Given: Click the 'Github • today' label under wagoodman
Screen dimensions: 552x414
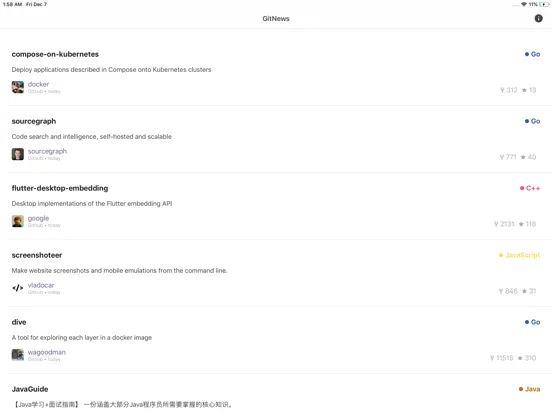Looking at the screenshot, I should (x=44, y=359).
